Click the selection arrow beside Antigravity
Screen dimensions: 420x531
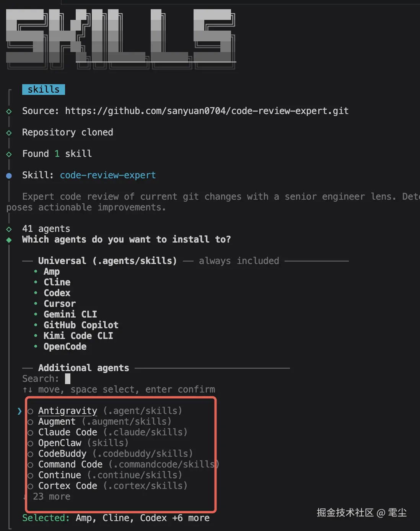(x=20, y=411)
